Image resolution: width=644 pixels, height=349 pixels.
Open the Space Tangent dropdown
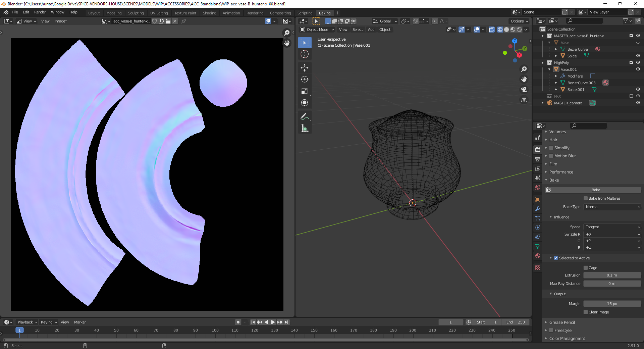coord(612,227)
